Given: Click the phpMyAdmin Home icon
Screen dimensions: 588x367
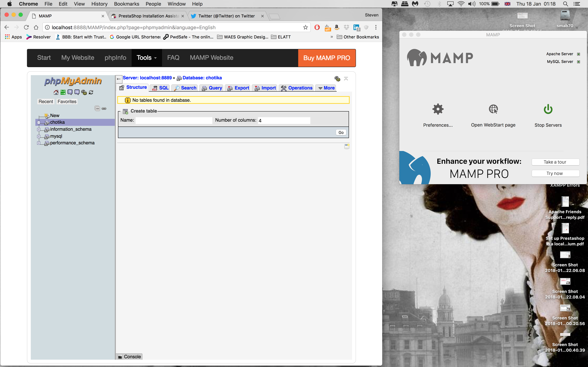Looking at the screenshot, I should 56,92.
